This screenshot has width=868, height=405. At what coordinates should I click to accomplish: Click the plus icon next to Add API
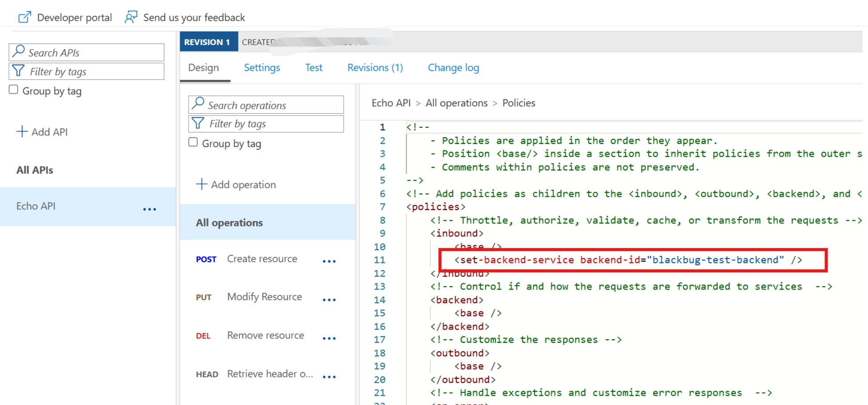point(22,131)
